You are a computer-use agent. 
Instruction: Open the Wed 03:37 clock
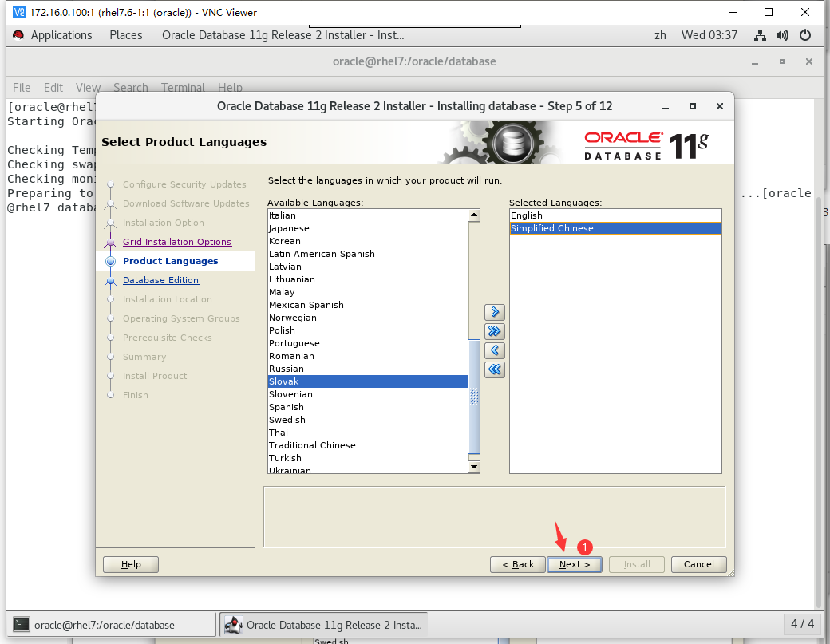click(x=709, y=35)
